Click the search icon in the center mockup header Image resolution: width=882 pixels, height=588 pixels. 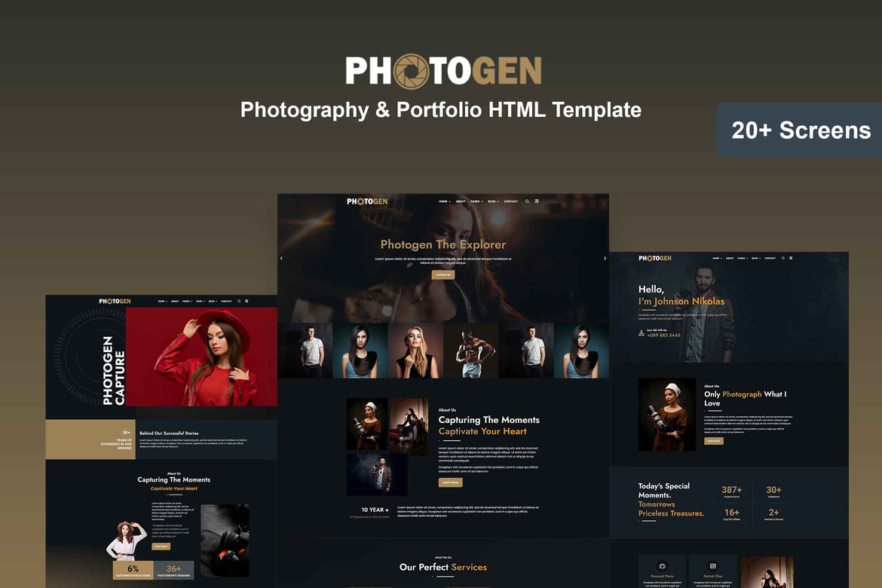(527, 201)
